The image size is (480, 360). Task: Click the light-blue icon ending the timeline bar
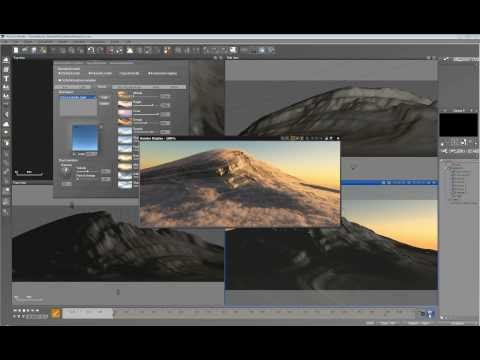(x=430, y=314)
